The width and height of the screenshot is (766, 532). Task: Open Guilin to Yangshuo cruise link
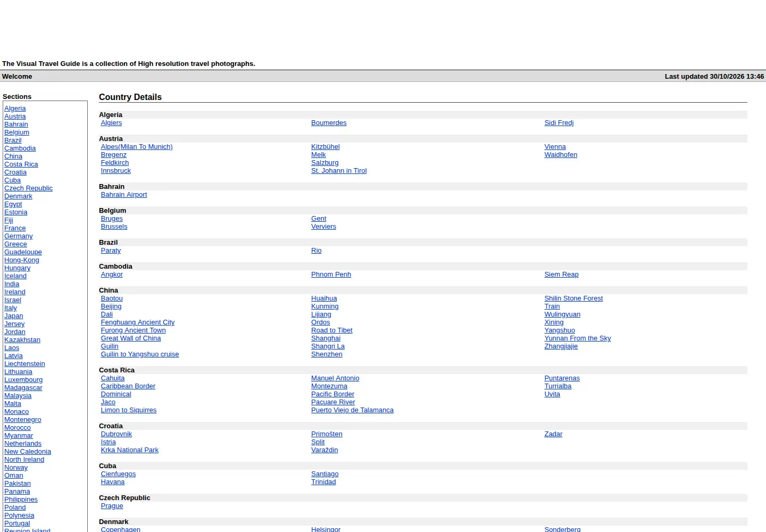[x=140, y=354]
